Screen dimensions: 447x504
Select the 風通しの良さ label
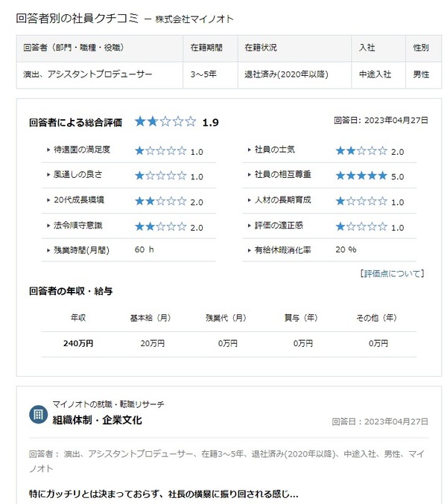pos(77,174)
